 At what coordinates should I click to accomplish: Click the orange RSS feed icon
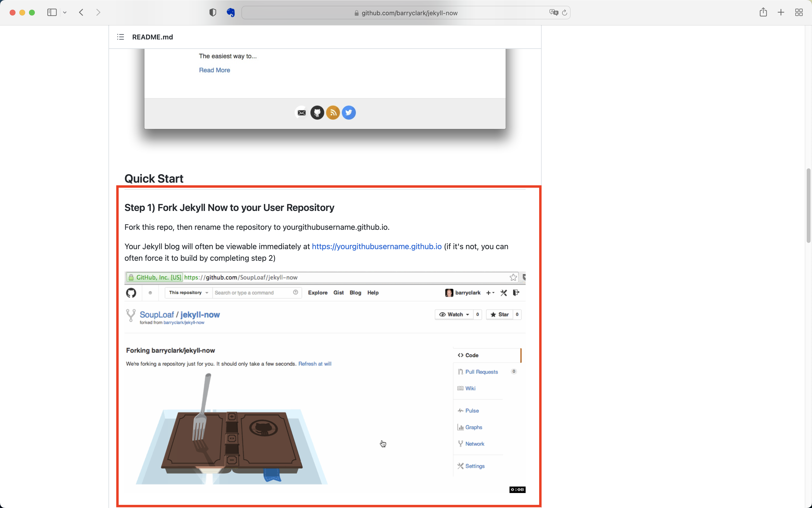tap(333, 112)
